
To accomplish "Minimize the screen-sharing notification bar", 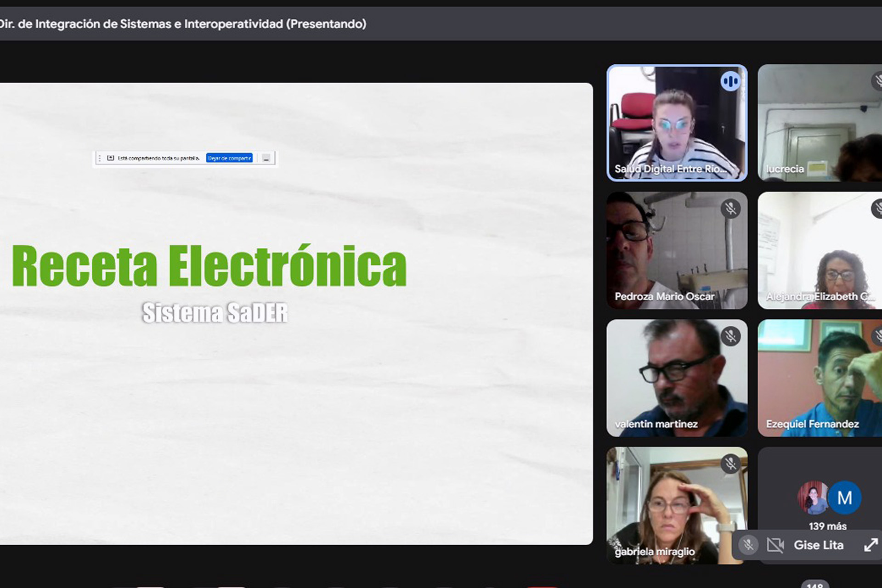I will point(266,158).
